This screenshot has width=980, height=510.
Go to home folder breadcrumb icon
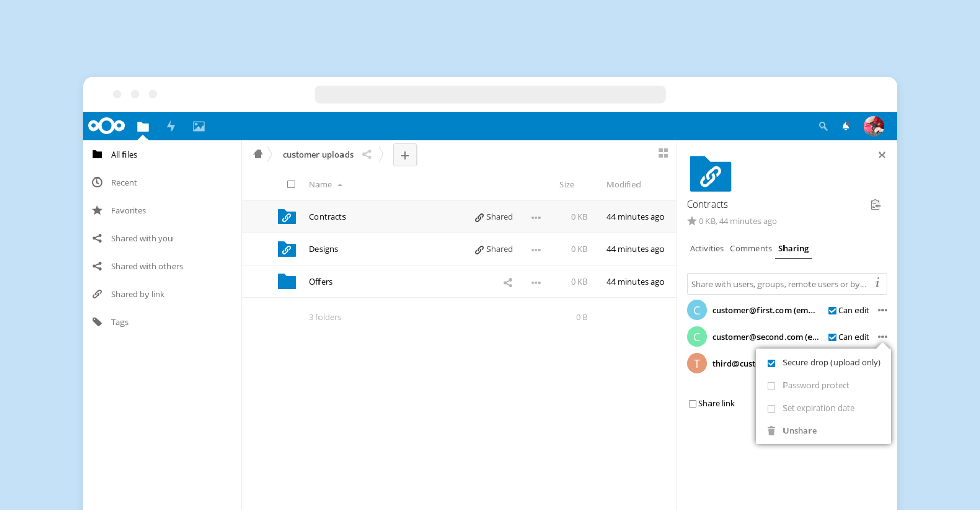(258, 154)
